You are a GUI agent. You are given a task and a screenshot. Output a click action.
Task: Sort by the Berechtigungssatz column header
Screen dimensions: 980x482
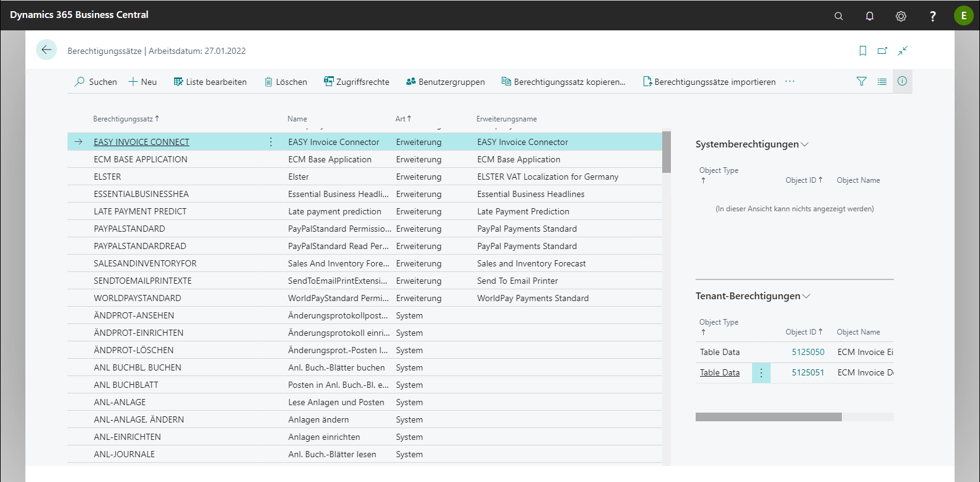(126, 118)
